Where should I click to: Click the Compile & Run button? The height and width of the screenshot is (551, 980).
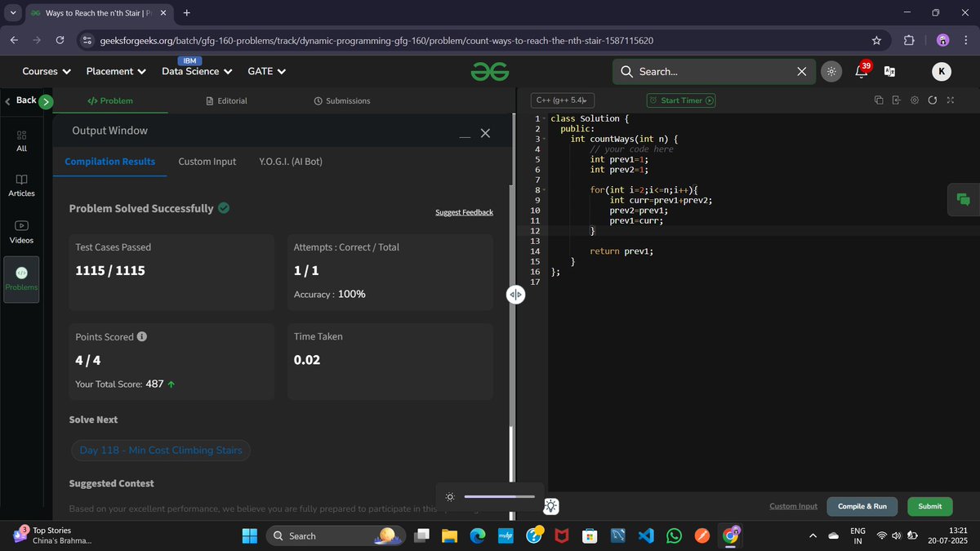862,506
